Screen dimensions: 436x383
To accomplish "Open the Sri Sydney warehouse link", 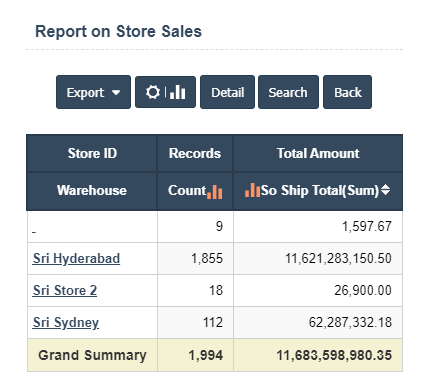I will tap(66, 322).
